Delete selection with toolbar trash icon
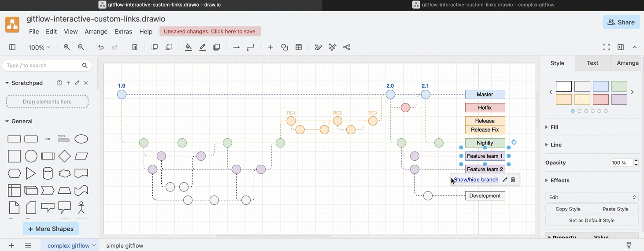644x251 pixels. coord(135,47)
